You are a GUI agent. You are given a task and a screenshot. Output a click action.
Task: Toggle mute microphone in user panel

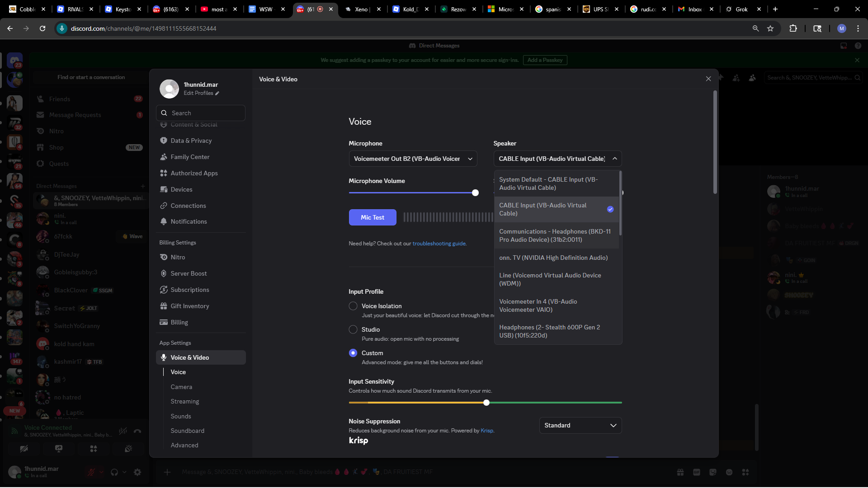pyautogui.click(x=91, y=472)
